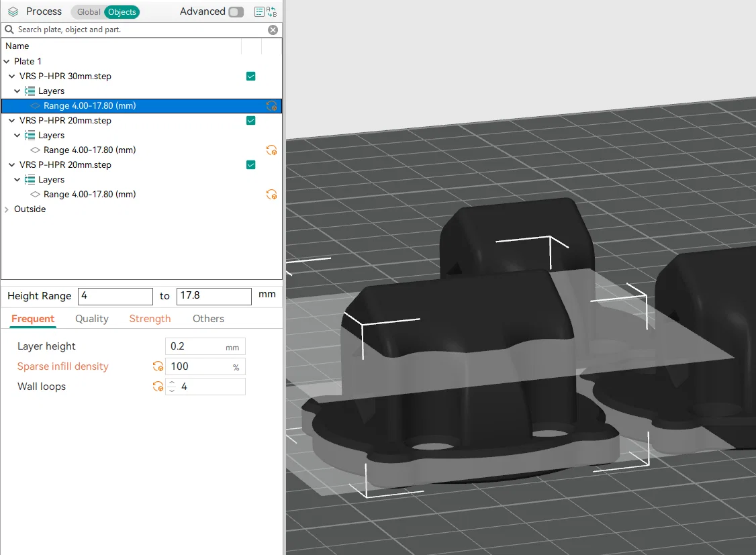This screenshot has height=555, width=756.
Task: Switch to Global process settings
Action: pos(88,12)
